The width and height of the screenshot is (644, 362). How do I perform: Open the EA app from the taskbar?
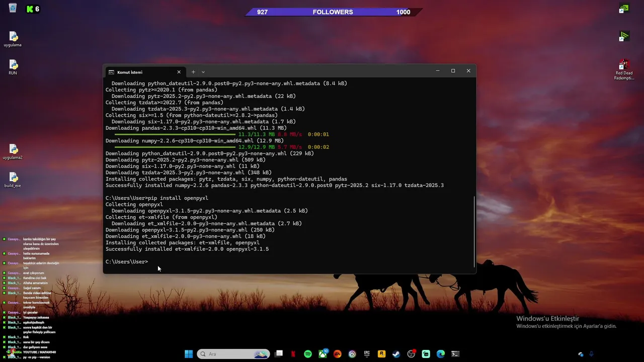click(x=337, y=354)
